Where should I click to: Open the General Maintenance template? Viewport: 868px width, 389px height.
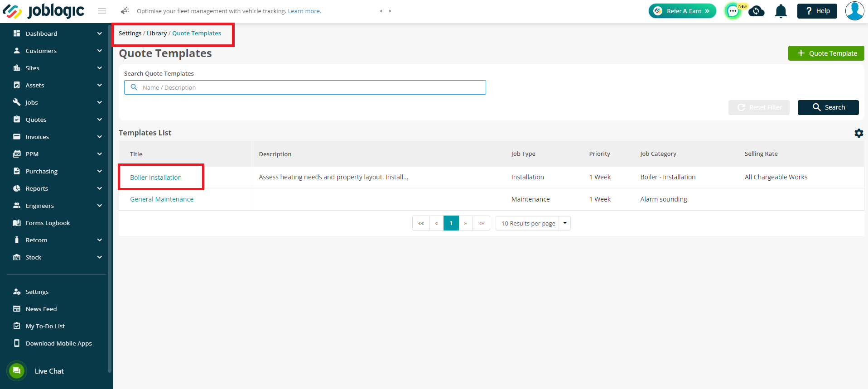162,199
